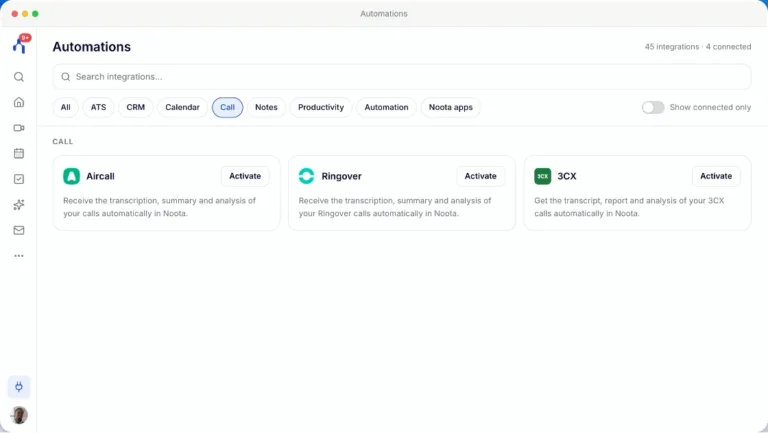
Task: Select the Call filter tab
Action: (x=227, y=107)
